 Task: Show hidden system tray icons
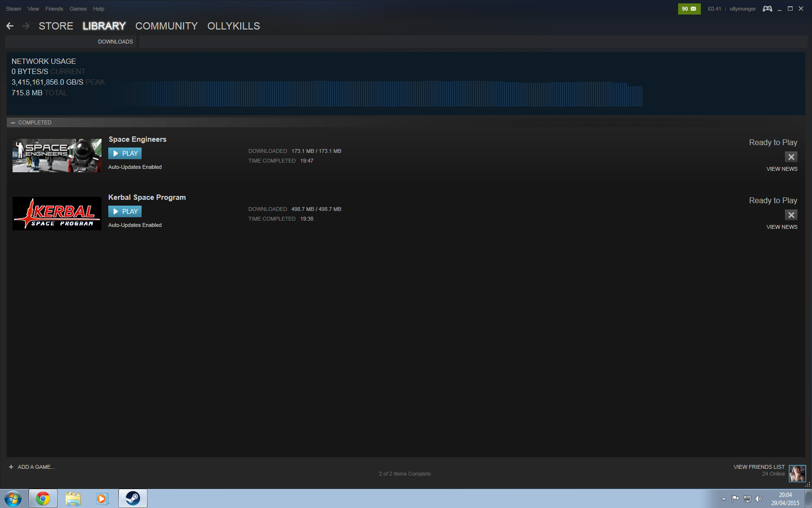point(724,499)
